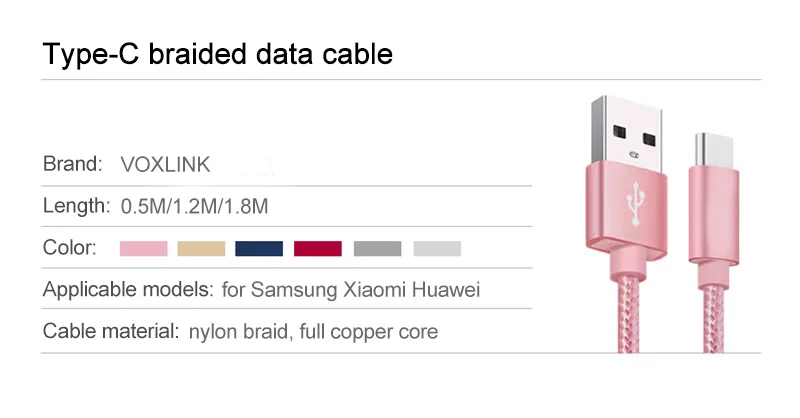Click the 0.5M/1.2M/1.8M length text

pos(194,206)
